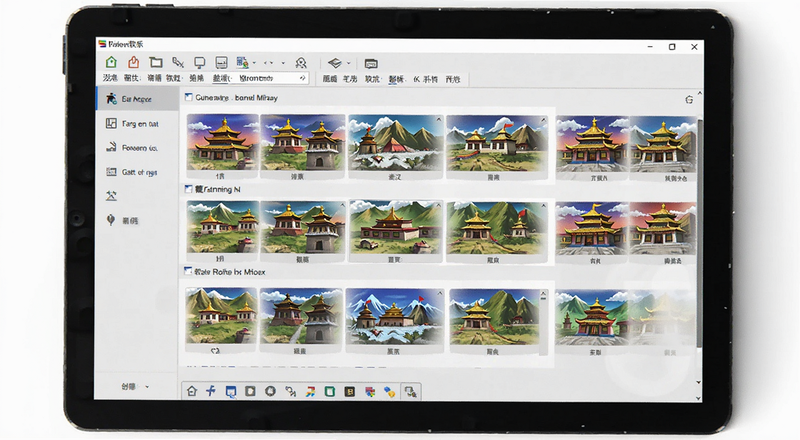Toggle the checkbox beside second gallery section header
The width and height of the screenshot is (800, 440).
pyautogui.click(x=188, y=189)
